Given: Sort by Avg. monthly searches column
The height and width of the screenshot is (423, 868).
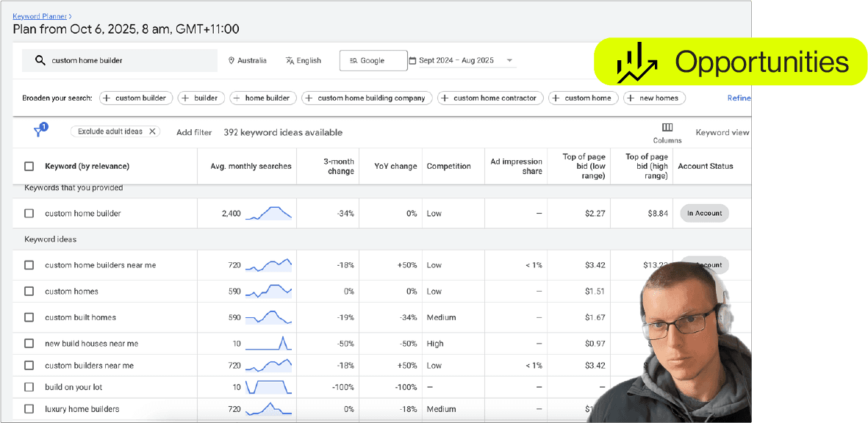Looking at the screenshot, I should click(251, 167).
